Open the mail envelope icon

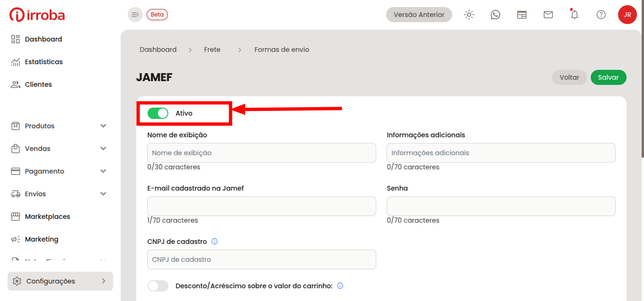click(x=548, y=15)
